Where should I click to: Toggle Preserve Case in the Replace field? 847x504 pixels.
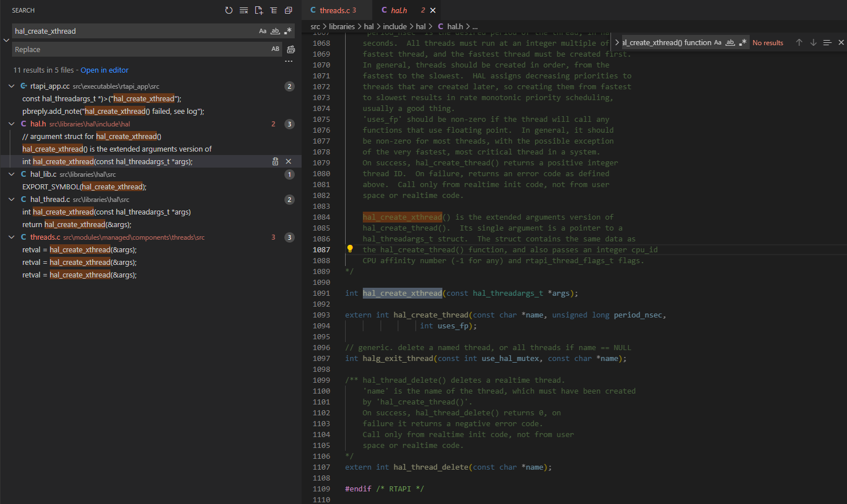coord(275,49)
